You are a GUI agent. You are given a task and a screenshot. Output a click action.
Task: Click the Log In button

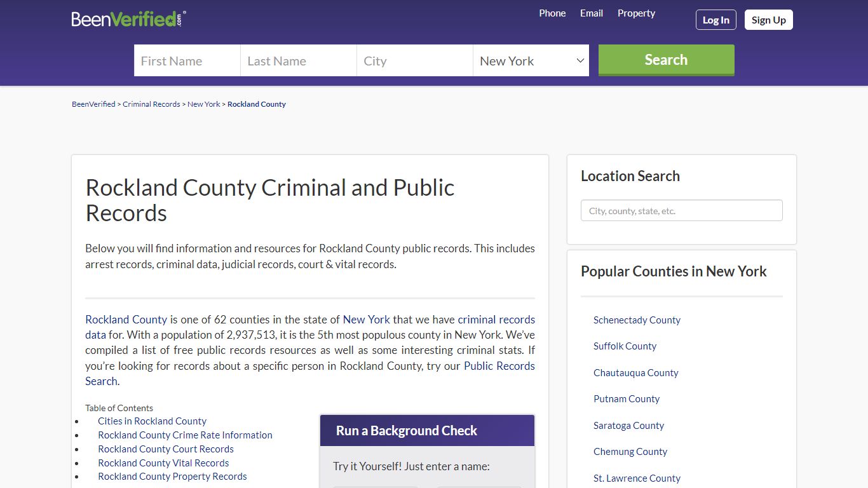pos(716,20)
